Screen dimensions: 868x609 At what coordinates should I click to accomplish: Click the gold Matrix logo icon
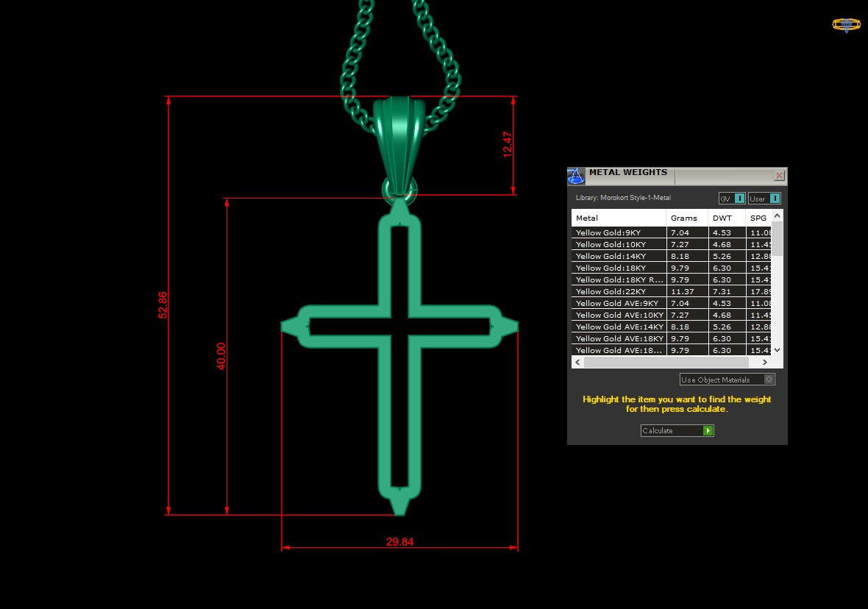[x=847, y=24]
